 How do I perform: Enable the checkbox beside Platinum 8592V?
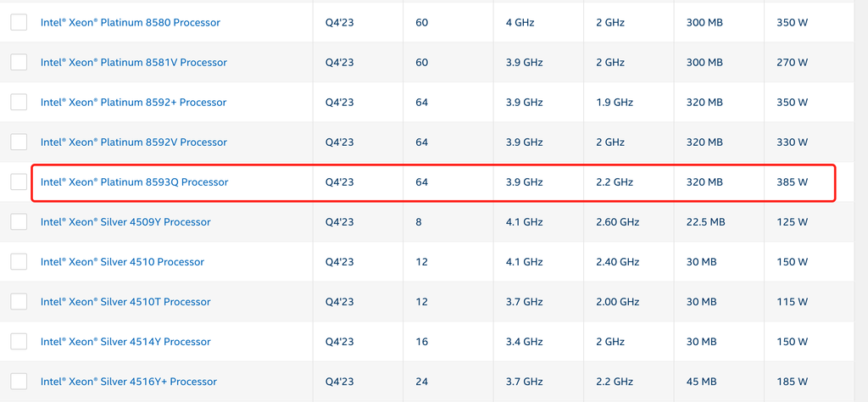pyautogui.click(x=19, y=142)
